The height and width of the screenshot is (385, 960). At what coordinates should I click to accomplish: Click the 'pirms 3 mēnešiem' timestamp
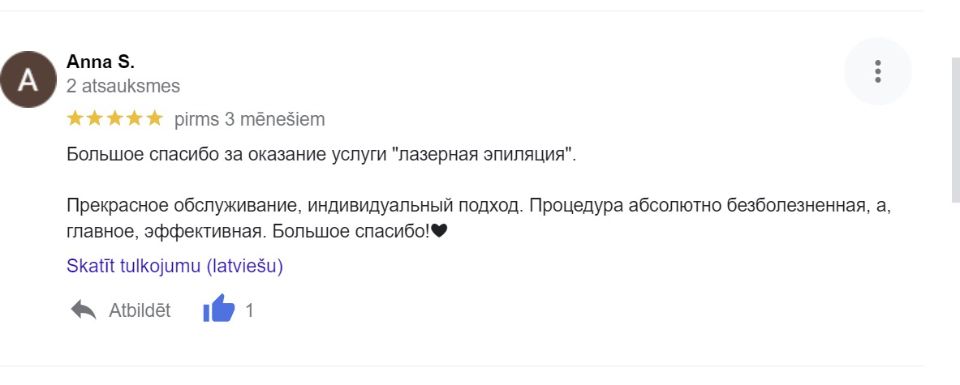tap(250, 119)
